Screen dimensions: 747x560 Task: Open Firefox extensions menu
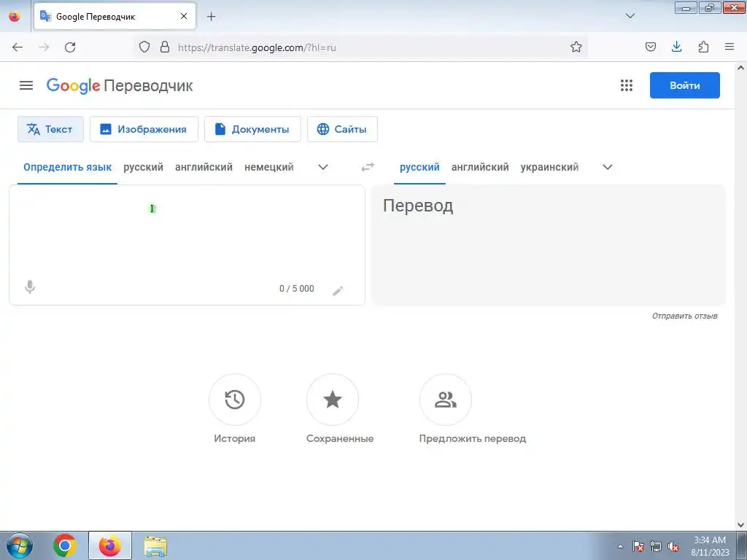703,47
